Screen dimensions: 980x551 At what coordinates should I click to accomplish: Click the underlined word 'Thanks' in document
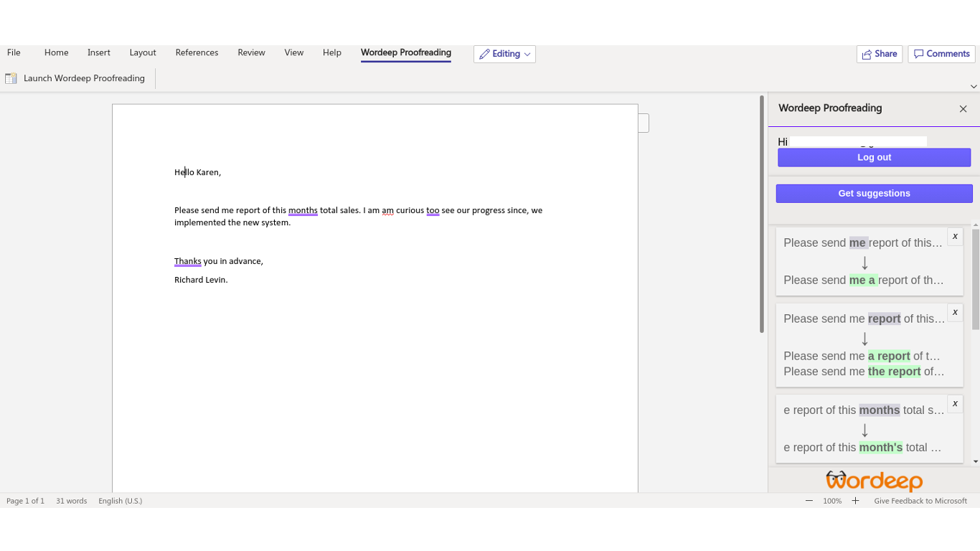point(187,261)
